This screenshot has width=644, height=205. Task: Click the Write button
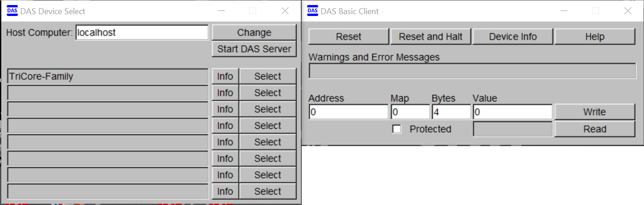coord(595,112)
